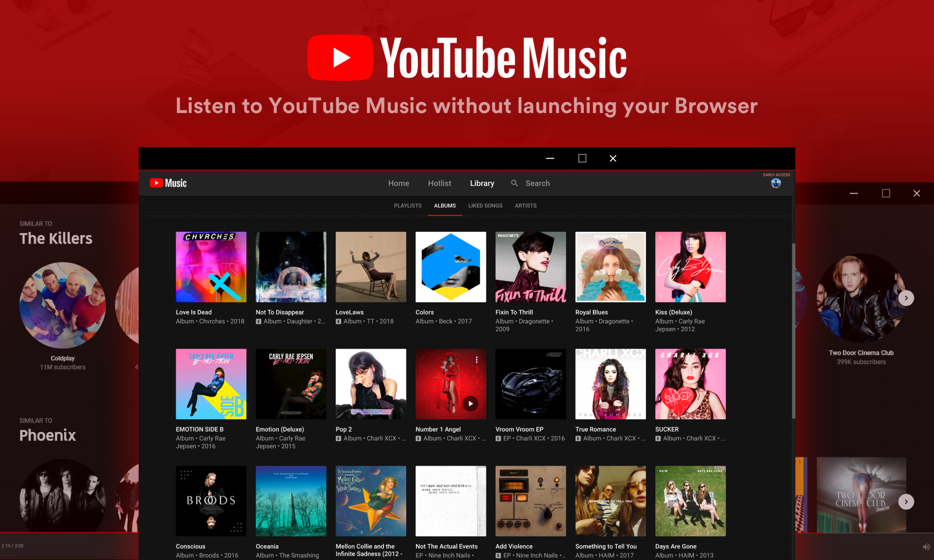934x560 pixels.
Task: Open Add Violence EP cover
Action: coord(530,501)
